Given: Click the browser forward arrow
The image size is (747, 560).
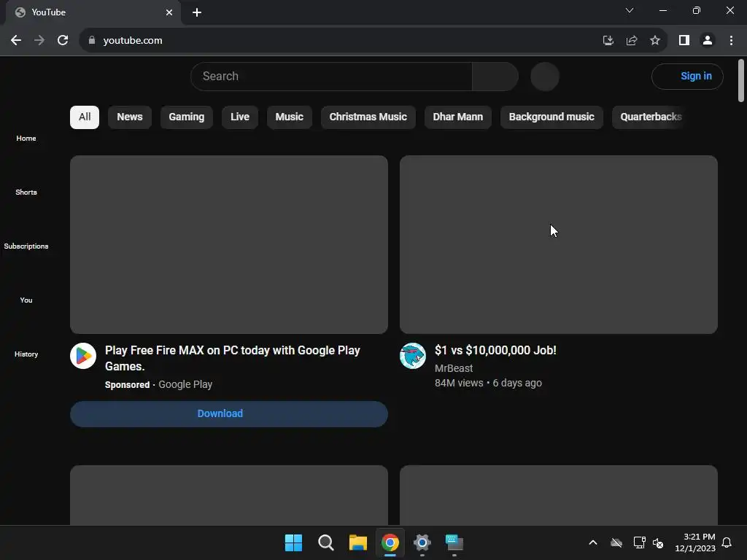Looking at the screenshot, I should (39, 41).
